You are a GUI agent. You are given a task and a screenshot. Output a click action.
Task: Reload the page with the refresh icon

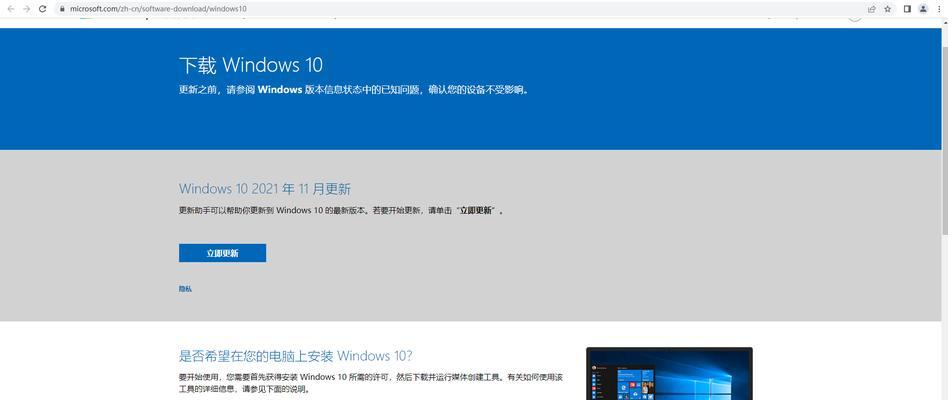(42, 9)
